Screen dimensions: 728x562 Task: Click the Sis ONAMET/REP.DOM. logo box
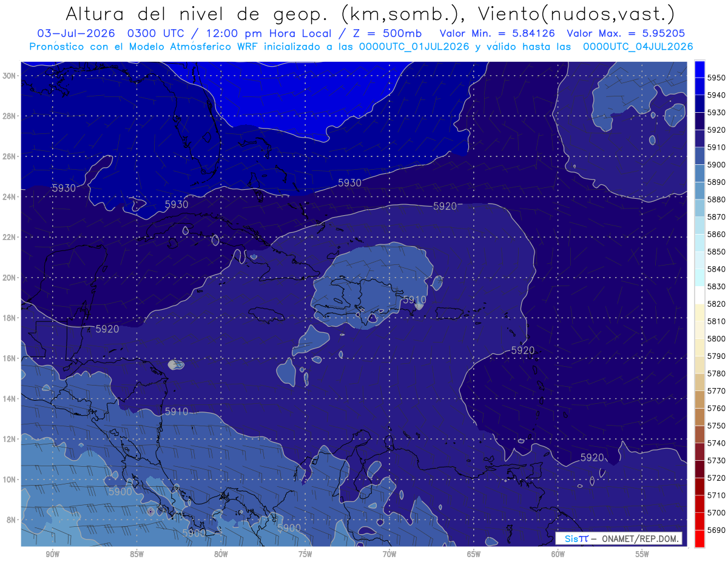coord(618,538)
